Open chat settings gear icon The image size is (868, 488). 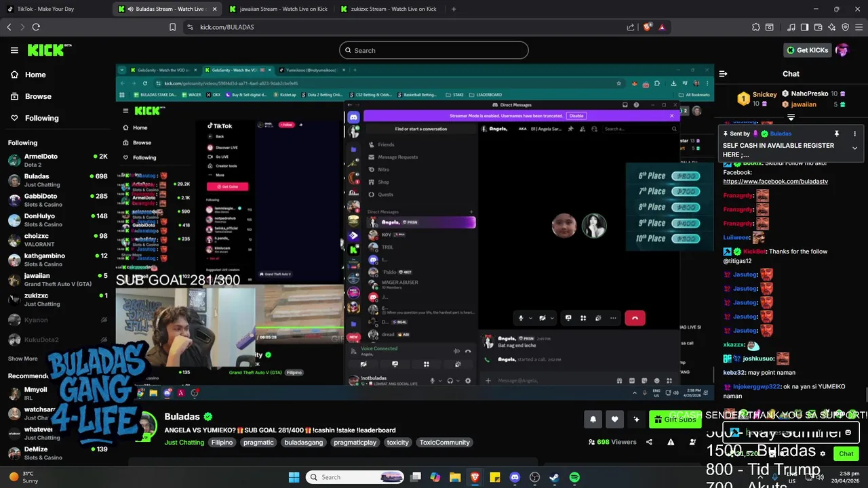point(823,453)
